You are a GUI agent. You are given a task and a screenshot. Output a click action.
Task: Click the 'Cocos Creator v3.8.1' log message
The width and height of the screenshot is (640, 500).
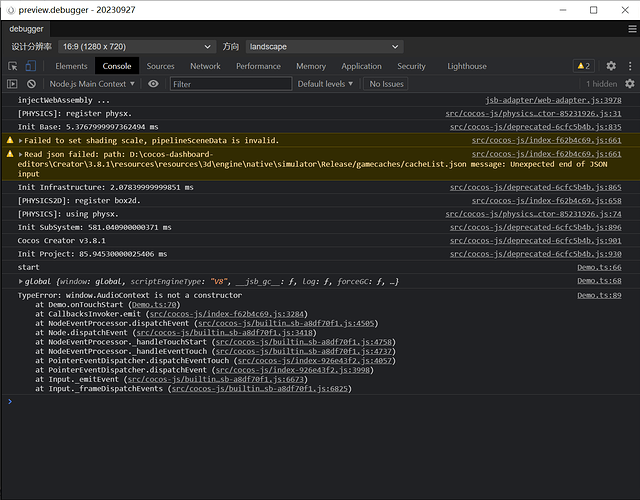click(61, 241)
